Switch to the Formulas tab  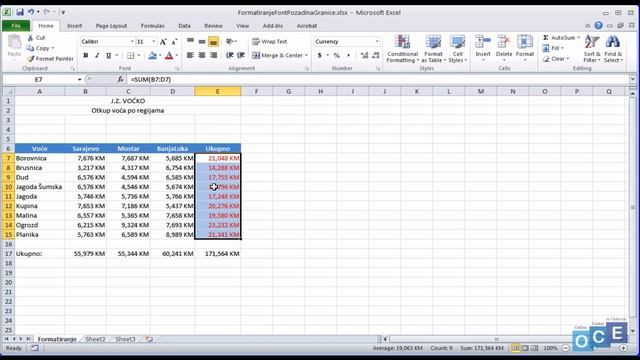(152, 26)
